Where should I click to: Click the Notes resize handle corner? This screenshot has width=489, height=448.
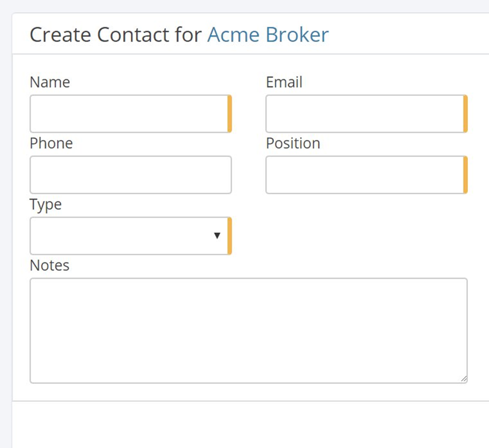[x=464, y=379]
